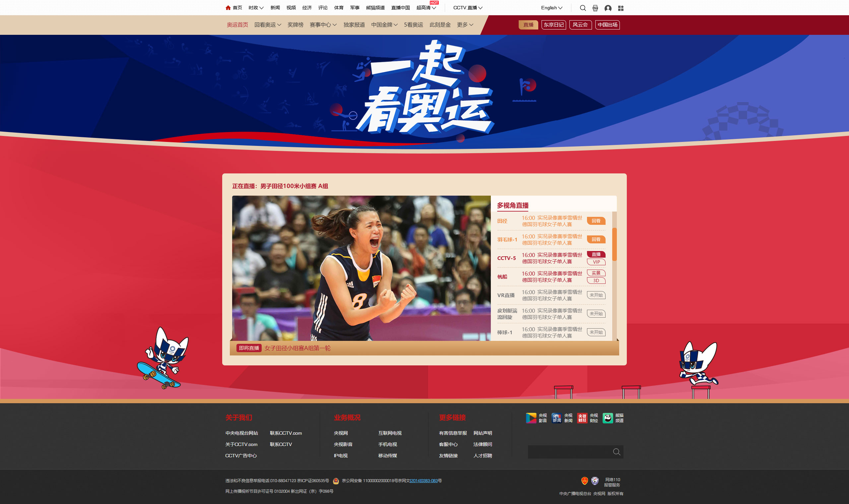Click VIP button in CCTV-5 row
This screenshot has height=504, width=849.
596,262
